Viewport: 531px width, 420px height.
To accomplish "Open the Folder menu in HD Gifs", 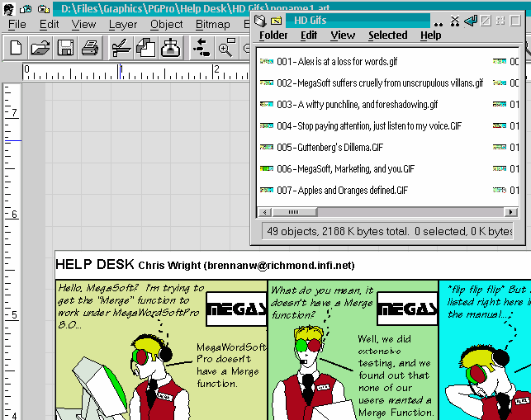I will tap(273, 35).
